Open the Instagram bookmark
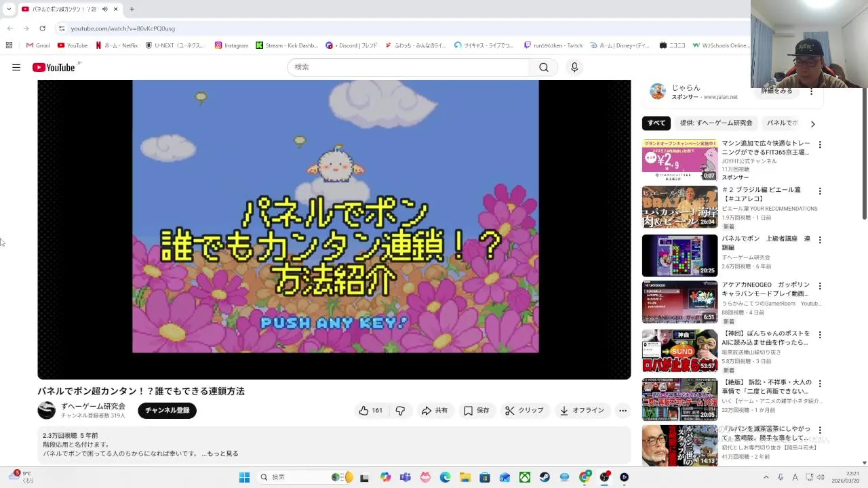This screenshot has width=868, height=488. click(x=231, y=45)
